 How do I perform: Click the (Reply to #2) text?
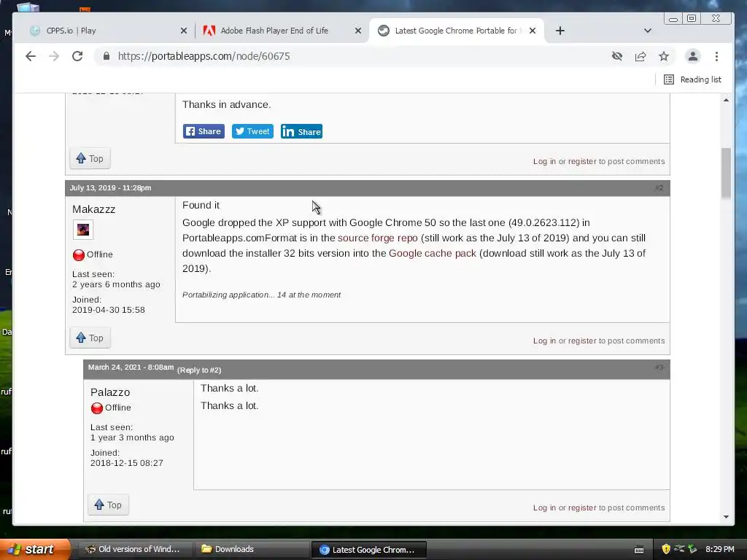(x=199, y=370)
